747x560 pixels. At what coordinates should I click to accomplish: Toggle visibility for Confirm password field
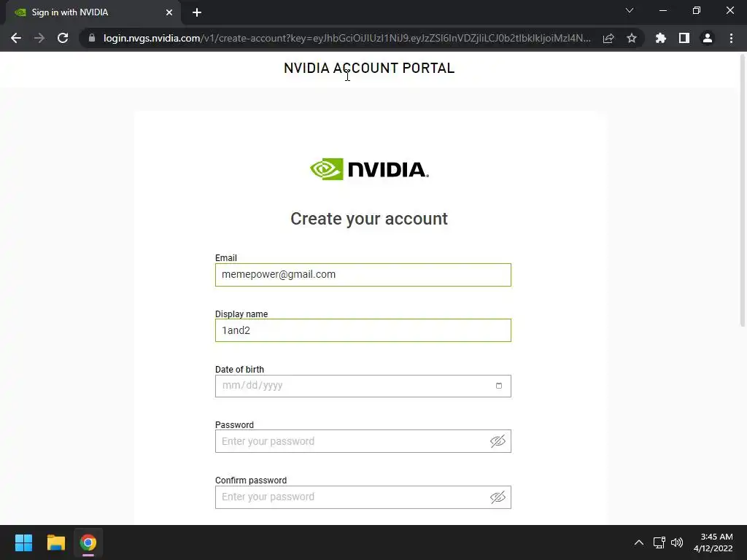pos(498,497)
